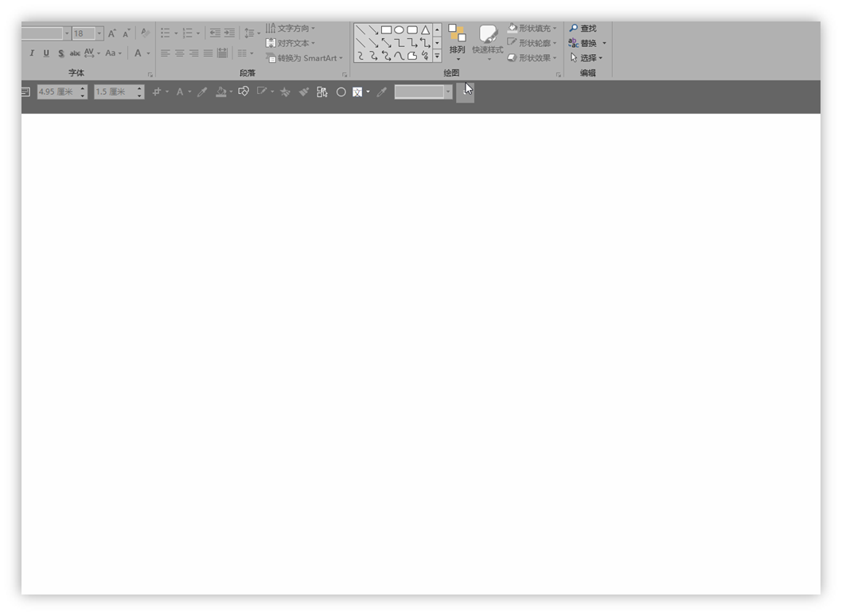Click the format painter brush icon
Viewport: 842px width, 616px height.
click(304, 92)
